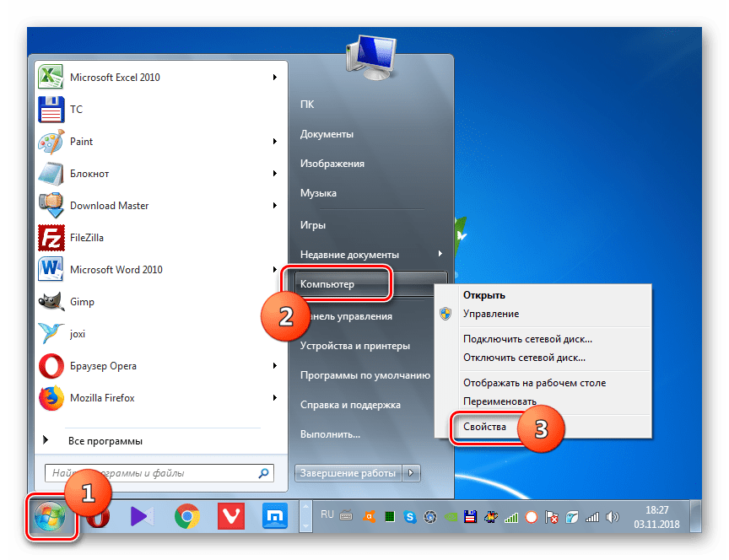Choose Отключить сетевой диск… entry

pos(525,358)
